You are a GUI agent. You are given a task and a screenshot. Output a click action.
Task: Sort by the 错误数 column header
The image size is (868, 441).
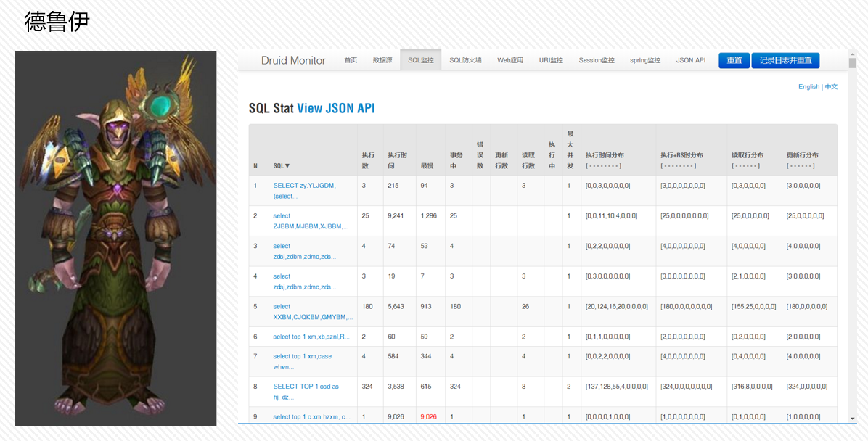coord(480,155)
